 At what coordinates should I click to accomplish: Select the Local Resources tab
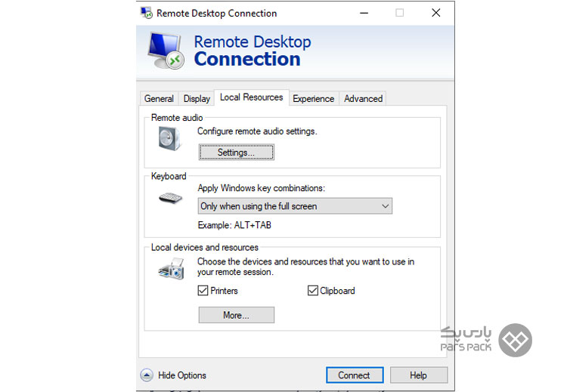coord(251,97)
